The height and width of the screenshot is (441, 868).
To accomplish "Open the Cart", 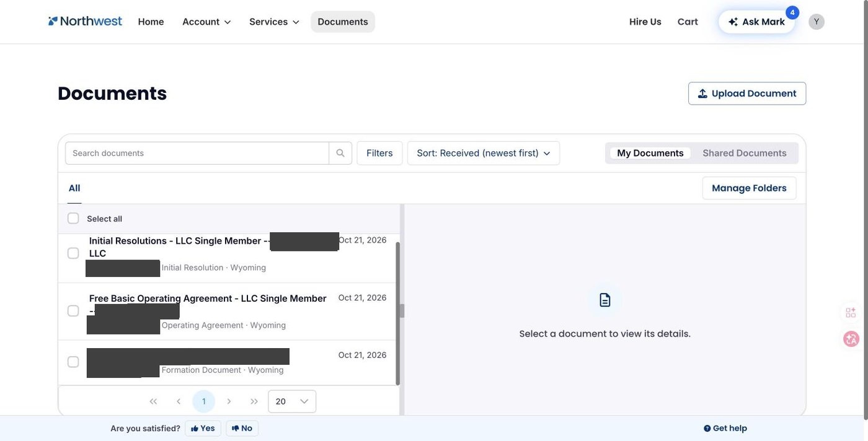I will click(x=688, y=22).
